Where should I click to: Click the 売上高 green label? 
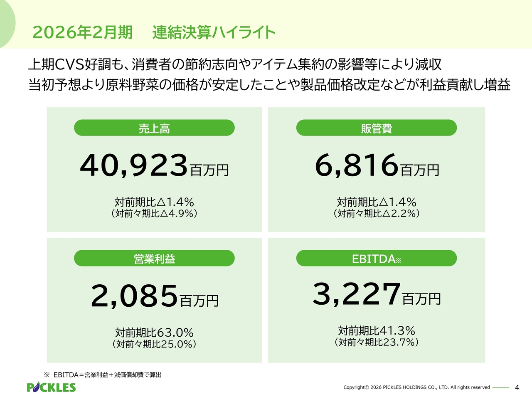tap(154, 128)
